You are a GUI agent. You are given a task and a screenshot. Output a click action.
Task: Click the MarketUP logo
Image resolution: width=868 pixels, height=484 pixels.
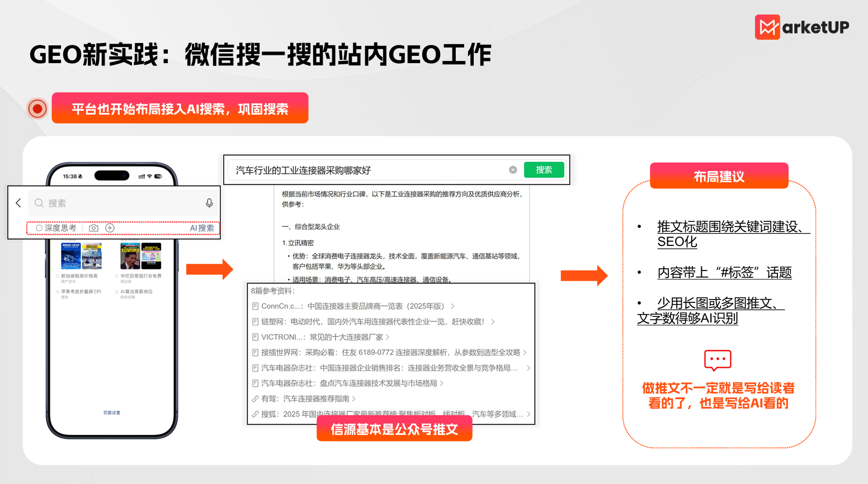[801, 27]
